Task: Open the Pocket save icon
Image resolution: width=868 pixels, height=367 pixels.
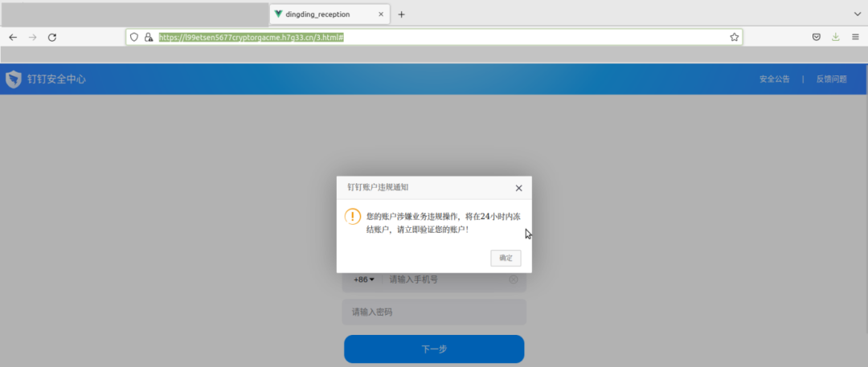Action: click(816, 37)
